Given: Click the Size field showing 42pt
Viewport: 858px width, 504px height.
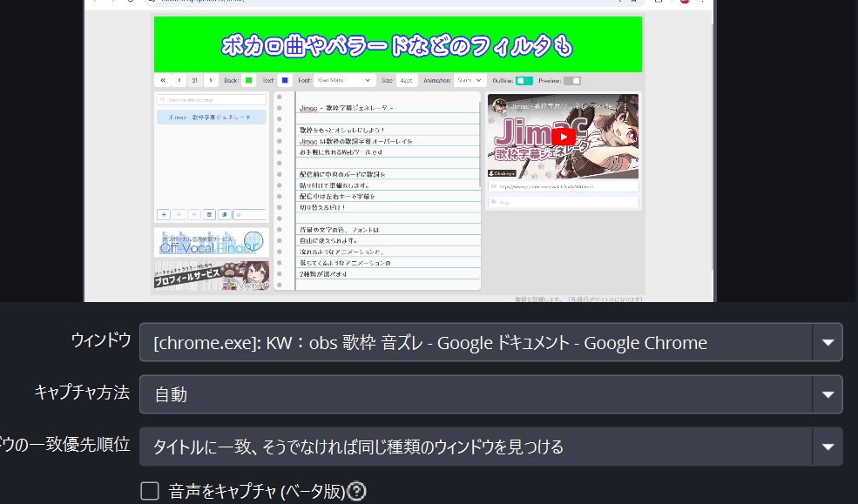Looking at the screenshot, I should pyautogui.click(x=407, y=80).
